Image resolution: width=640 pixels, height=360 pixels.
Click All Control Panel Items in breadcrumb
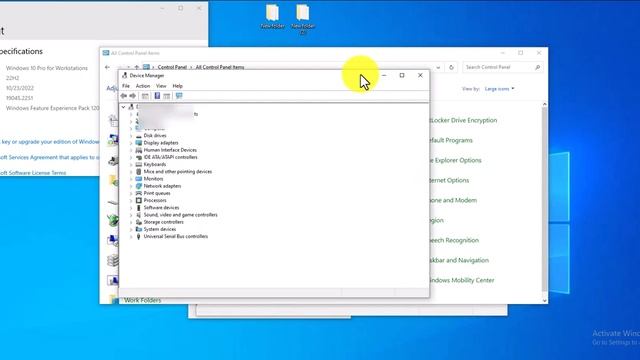tap(220, 67)
